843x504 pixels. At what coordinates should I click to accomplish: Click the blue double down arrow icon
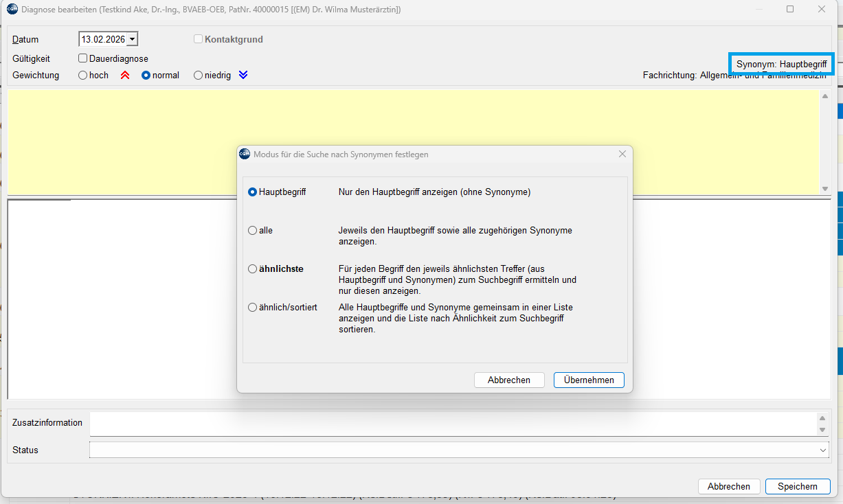(243, 76)
